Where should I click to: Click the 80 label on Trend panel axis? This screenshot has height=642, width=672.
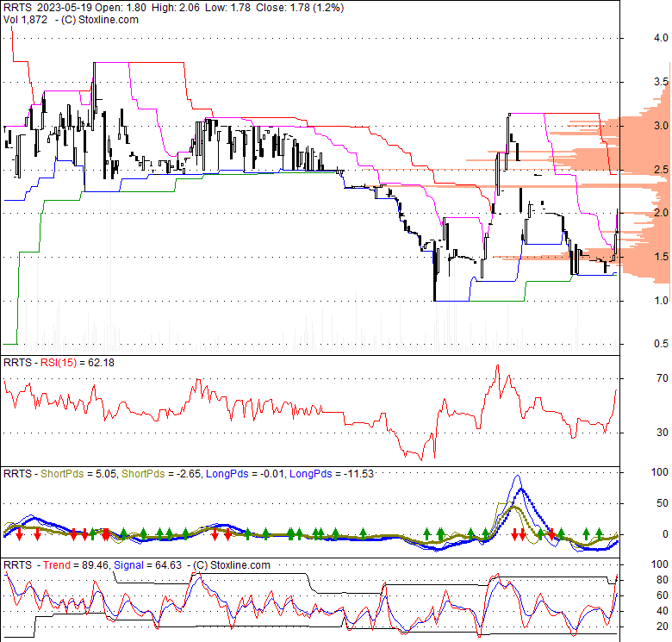coord(663,580)
